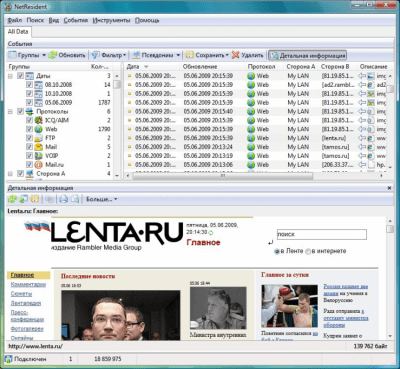Image resolution: width=400 pixels, height=369 pixels.
Task: Click the Протоколы group icon in the tree
Action: coord(30,111)
